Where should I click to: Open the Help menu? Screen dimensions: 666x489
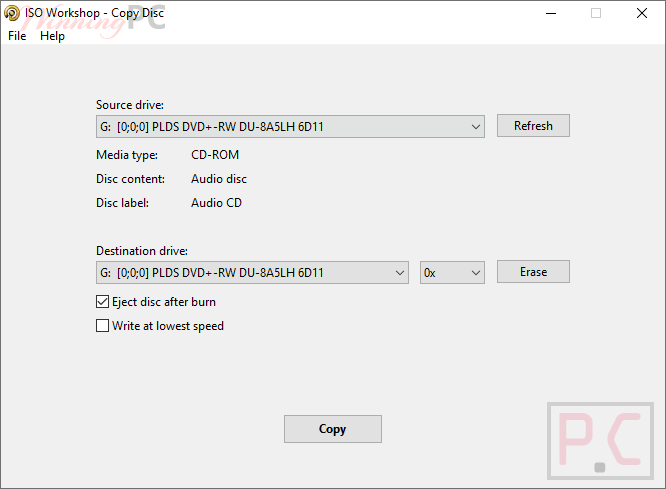point(52,36)
